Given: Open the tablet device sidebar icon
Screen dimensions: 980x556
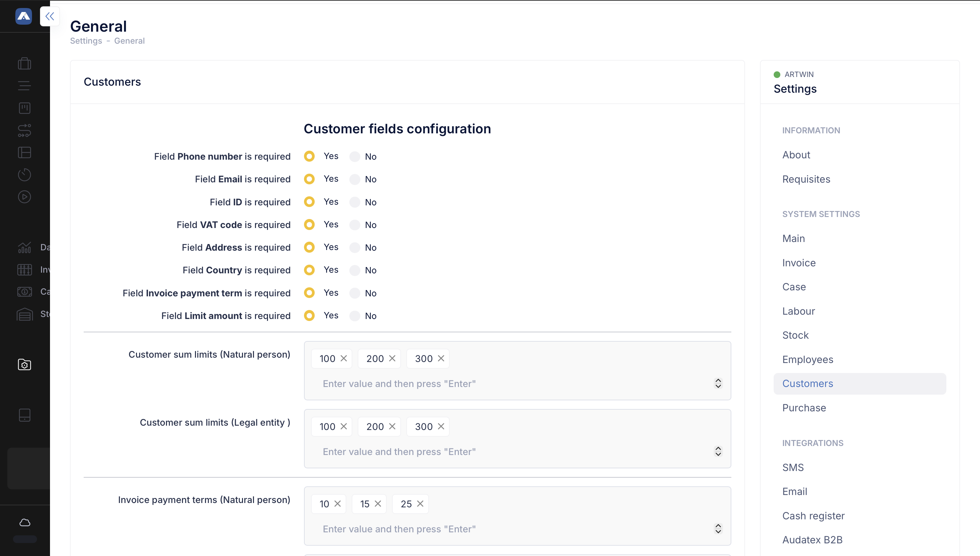Looking at the screenshot, I should click(x=24, y=415).
